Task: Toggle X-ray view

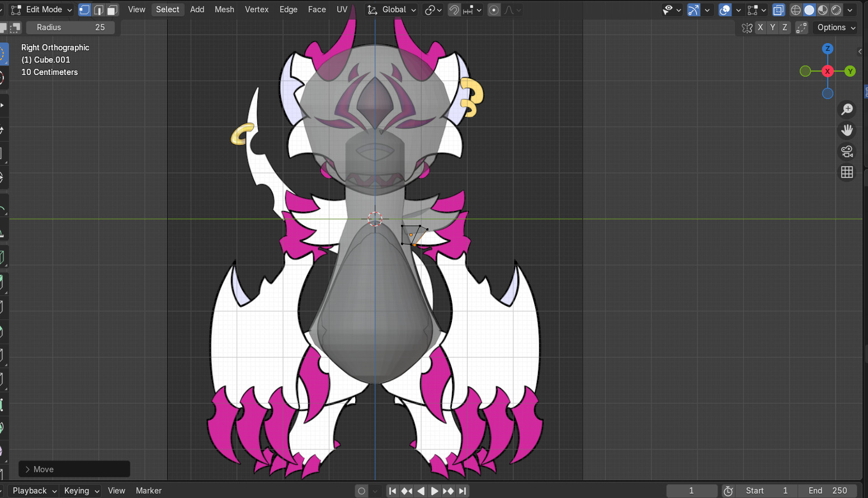Action: [779, 10]
